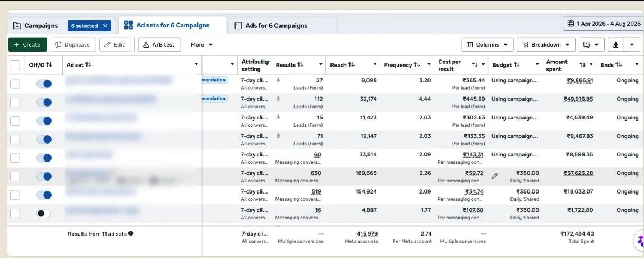Select checkbox for the 112 leads row
Screen dimensions: 644x258
15,102
